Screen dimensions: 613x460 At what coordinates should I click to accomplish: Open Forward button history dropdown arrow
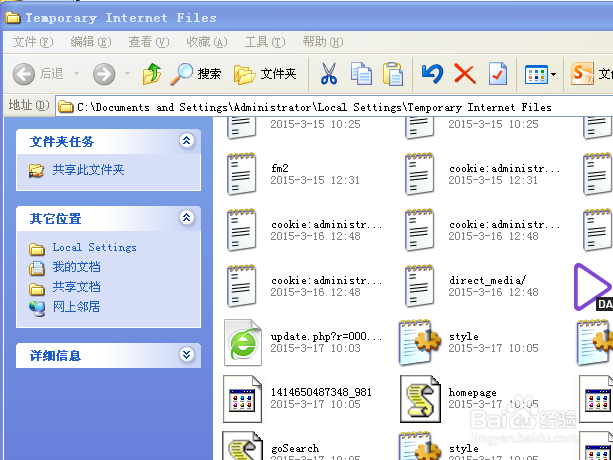tap(127, 73)
